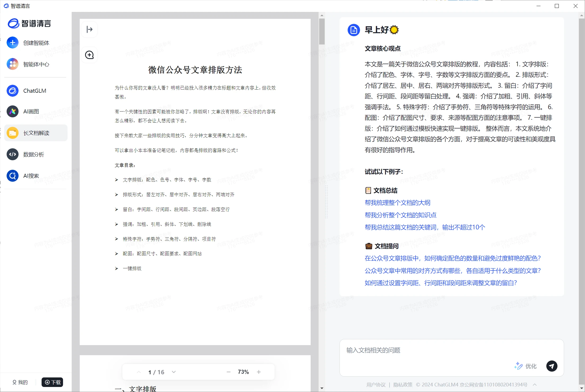
Task: Collapse the document panel with arrow icon
Action: point(90,29)
